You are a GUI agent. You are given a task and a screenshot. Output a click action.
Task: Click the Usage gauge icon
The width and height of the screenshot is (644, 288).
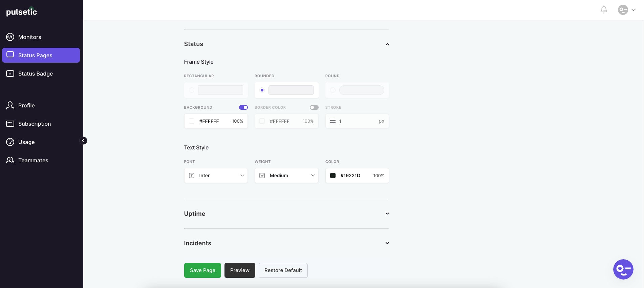(x=10, y=142)
